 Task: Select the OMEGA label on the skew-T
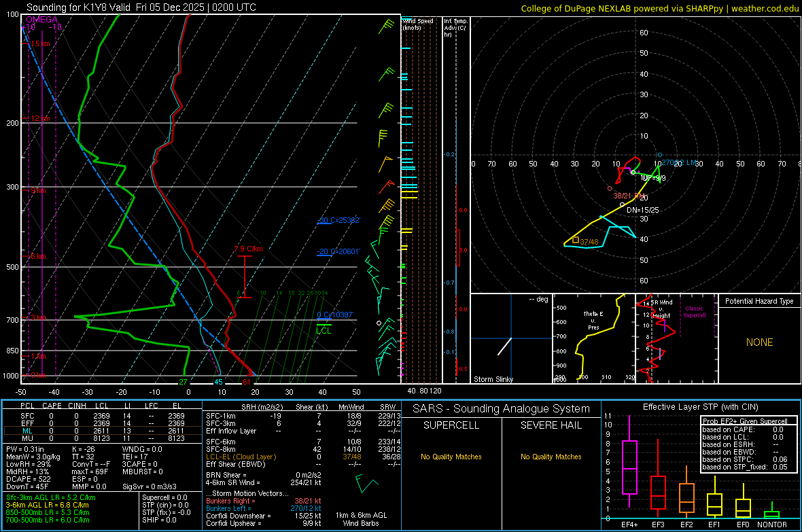(42, 20)
